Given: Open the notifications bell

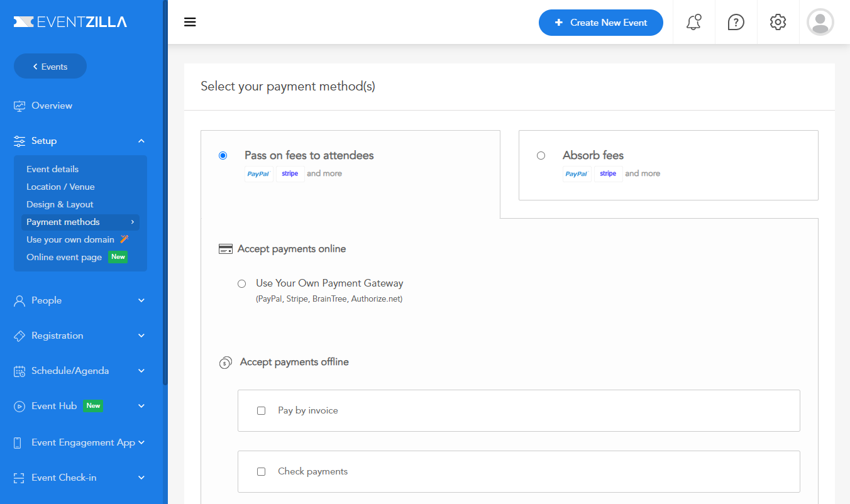Looking at the screenshot, I should (693, 22).
